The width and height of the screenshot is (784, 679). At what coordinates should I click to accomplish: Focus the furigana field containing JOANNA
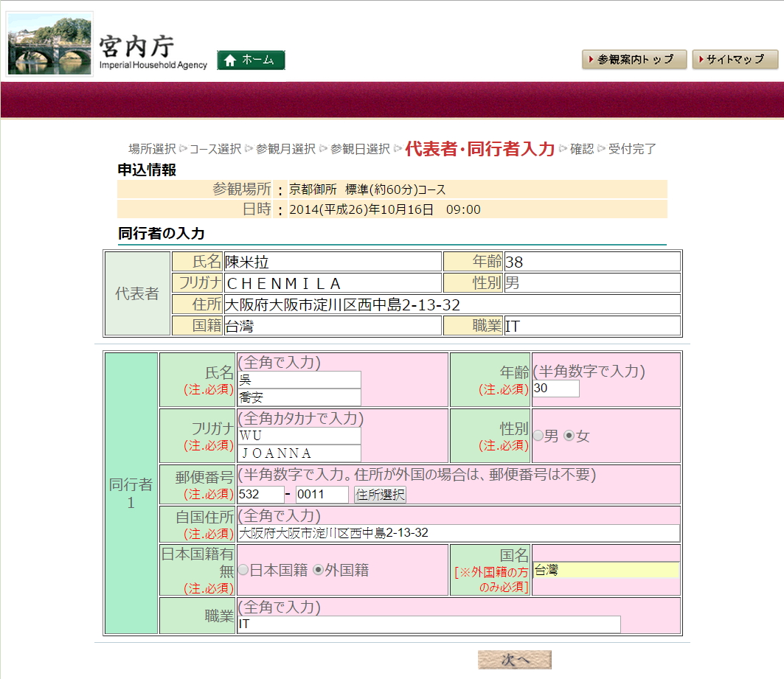(x=299, y=453)
